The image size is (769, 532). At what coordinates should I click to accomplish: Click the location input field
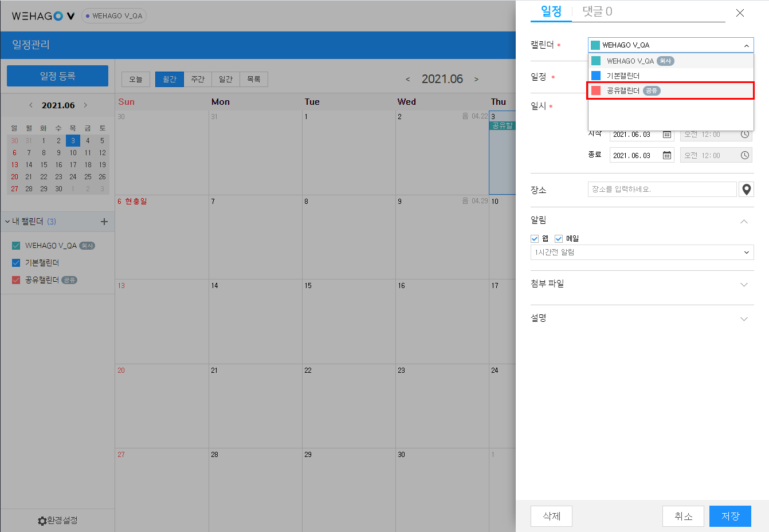[662, 190]
